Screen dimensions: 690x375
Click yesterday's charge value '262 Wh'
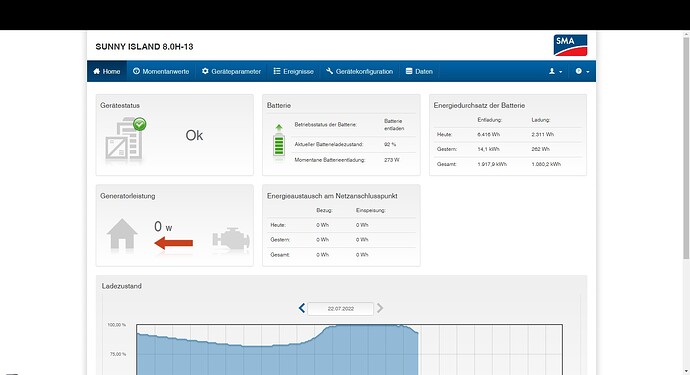(x=540, y=149)
